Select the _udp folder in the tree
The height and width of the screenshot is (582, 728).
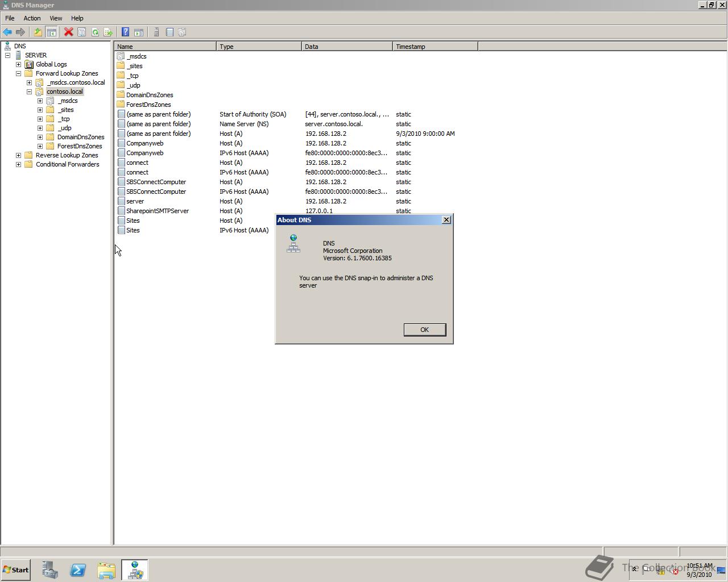coord(64,128)
